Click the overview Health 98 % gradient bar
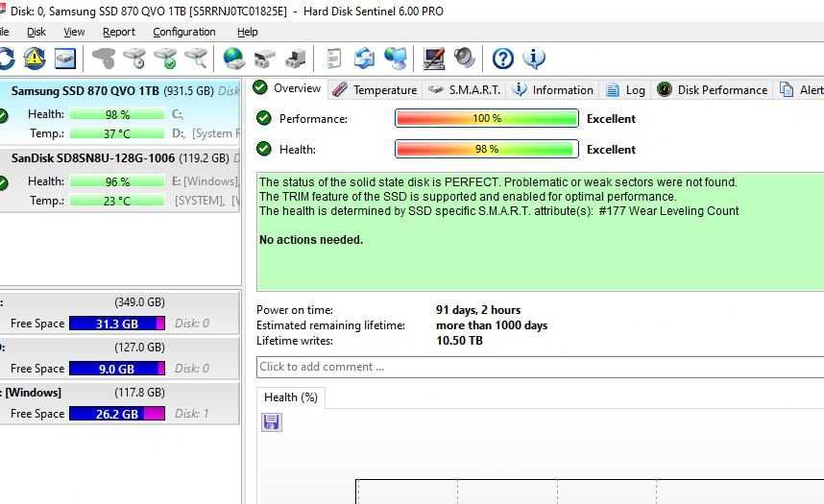Image resolution: width=824 pixels, height=504 pixels. [487, 149]
